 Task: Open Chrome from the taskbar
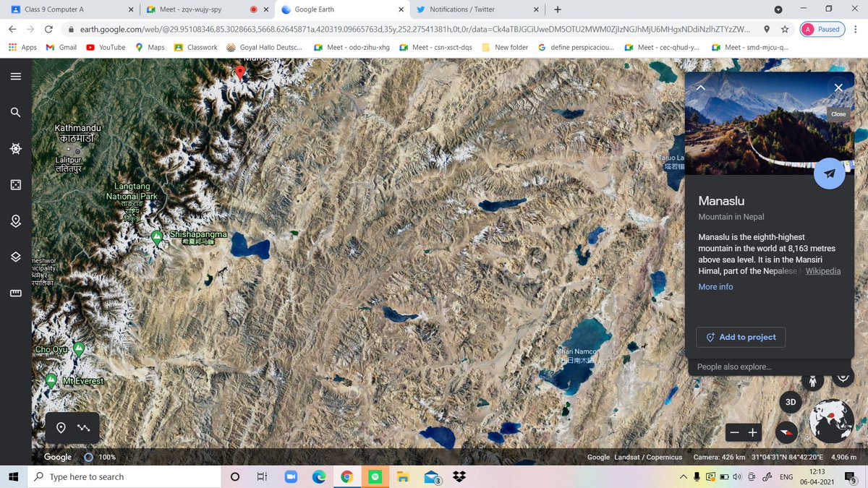(346, 476)
